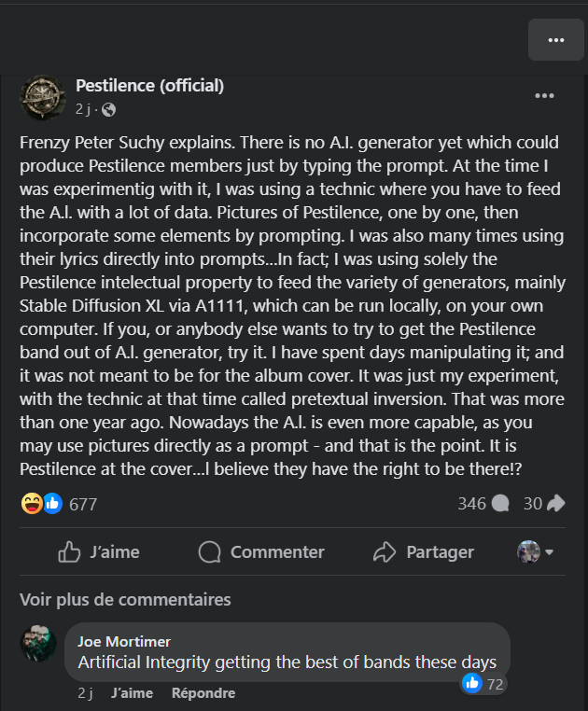Expand the comment-as profile switcher dropdown

(x=536, y=552)
